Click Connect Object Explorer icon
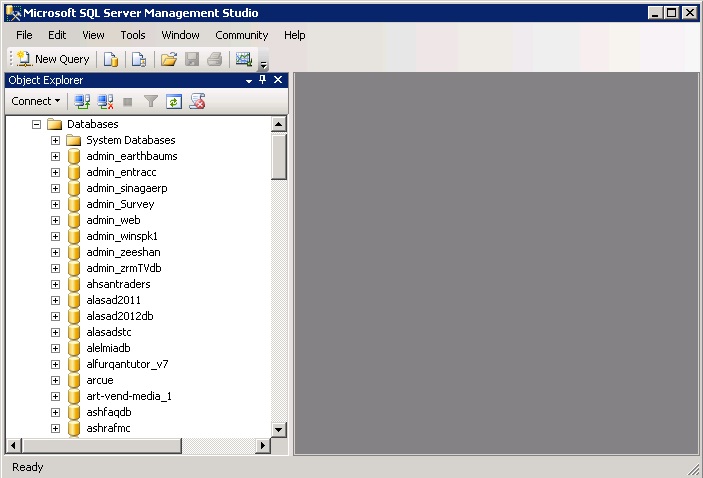The width and height of the screenshot is (703, 478). click(82, 102)
